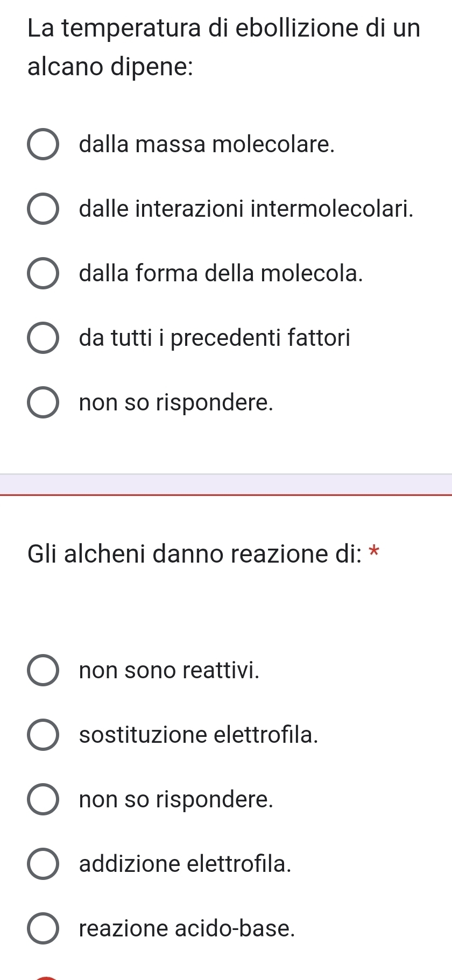452x980 pixels.
Task: Select the 'addizione elettrofila' radio button
Action: coord(43,864)
